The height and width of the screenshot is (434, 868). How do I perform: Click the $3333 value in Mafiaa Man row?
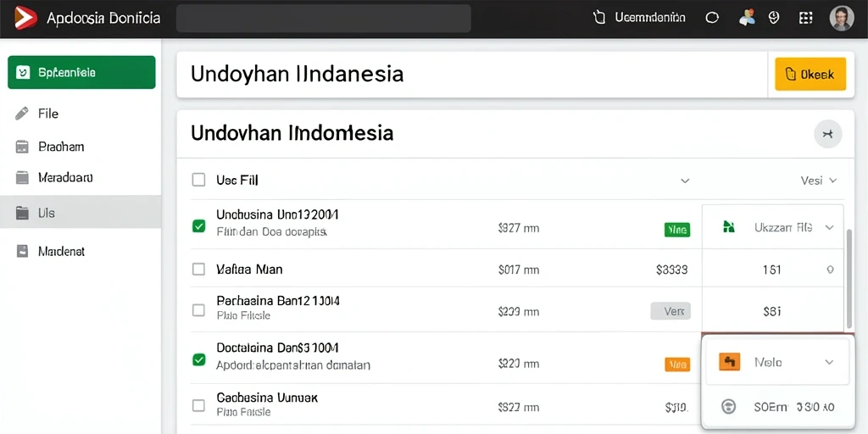point(671,270)
